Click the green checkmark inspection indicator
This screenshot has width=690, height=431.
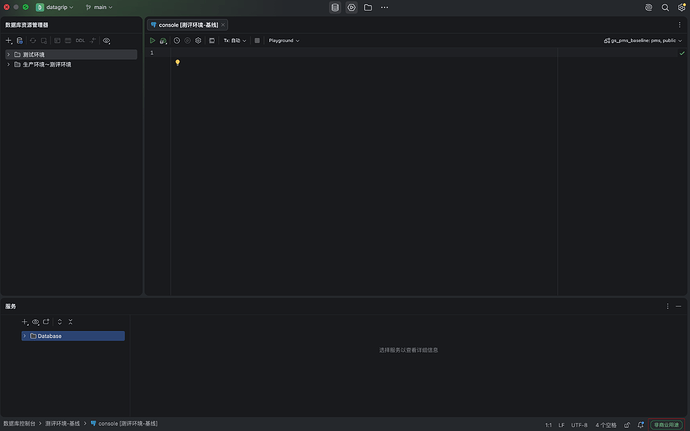point(682,53)
